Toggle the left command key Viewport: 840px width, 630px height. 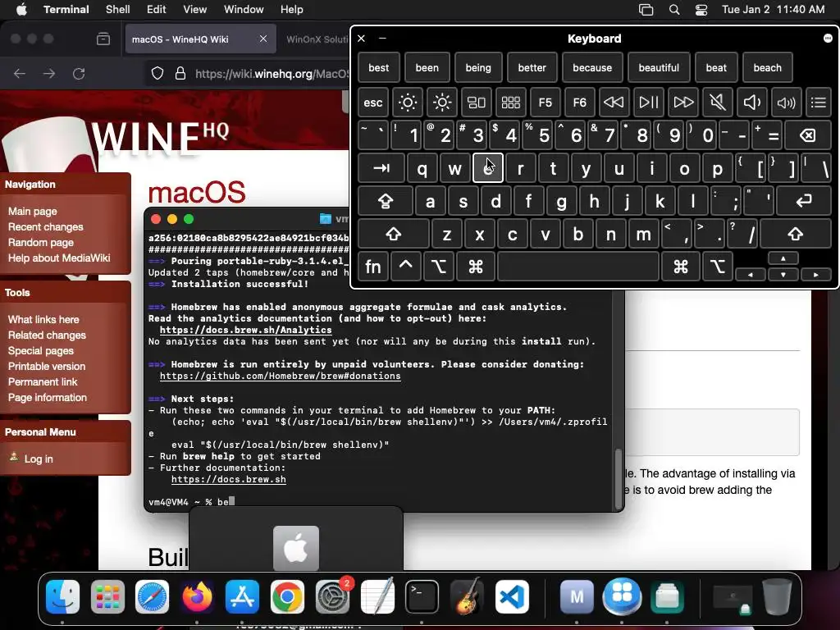tap(476, 267)
